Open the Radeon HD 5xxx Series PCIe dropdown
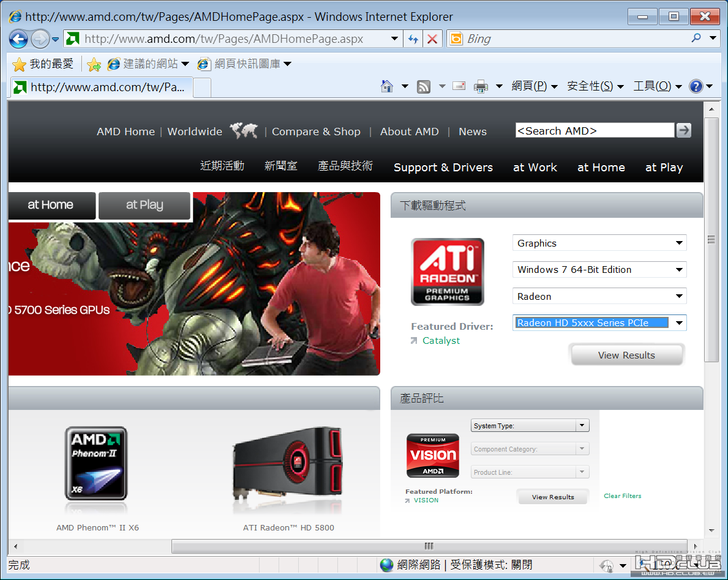This screenshot has height=580, width=728. (x=599, y=322)
